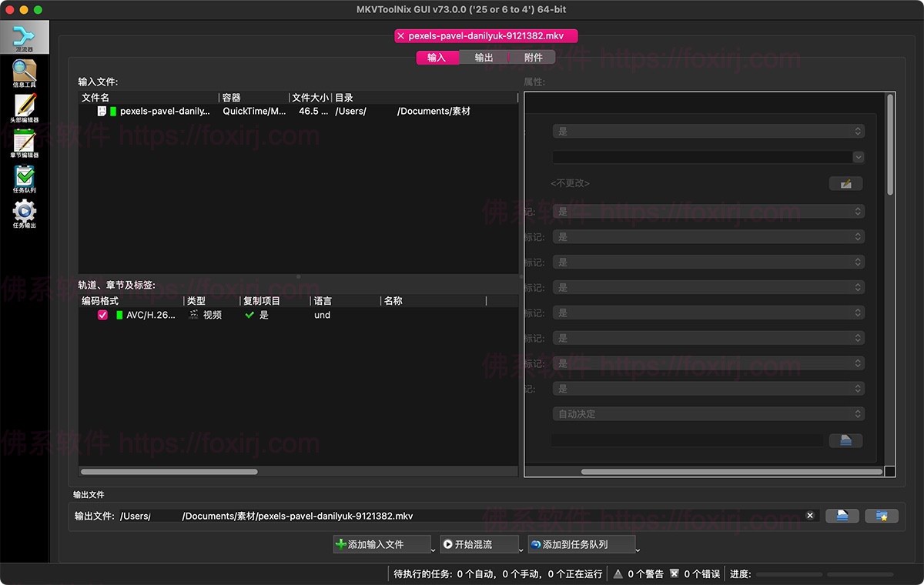924x585 pixels.
Task: Open the output file browse folder icon
Action: (x=842, y=515)
